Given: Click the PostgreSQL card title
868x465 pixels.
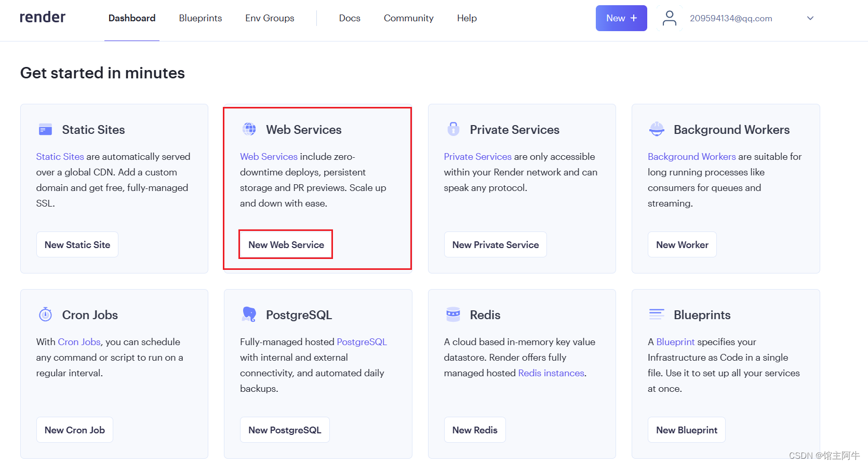Looking at the screenshot, I should coord(299,314).
